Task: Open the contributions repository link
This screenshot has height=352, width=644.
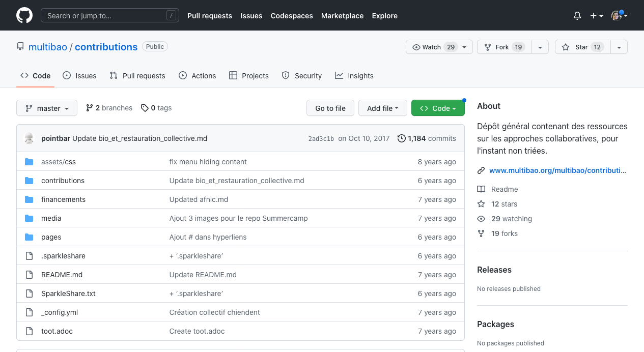Action: pos(106,47)
